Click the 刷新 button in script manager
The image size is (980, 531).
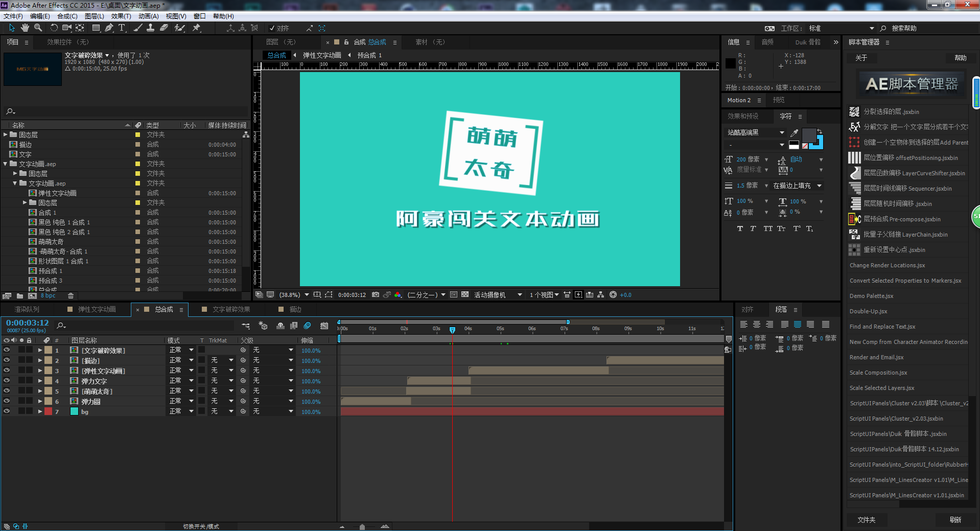click(955, 520)
